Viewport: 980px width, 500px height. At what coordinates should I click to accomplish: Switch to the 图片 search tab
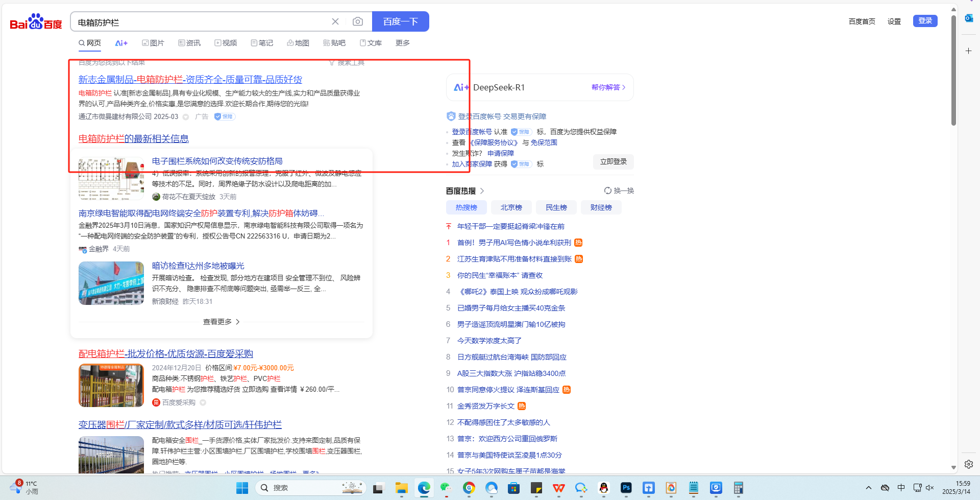click(153, 43)
